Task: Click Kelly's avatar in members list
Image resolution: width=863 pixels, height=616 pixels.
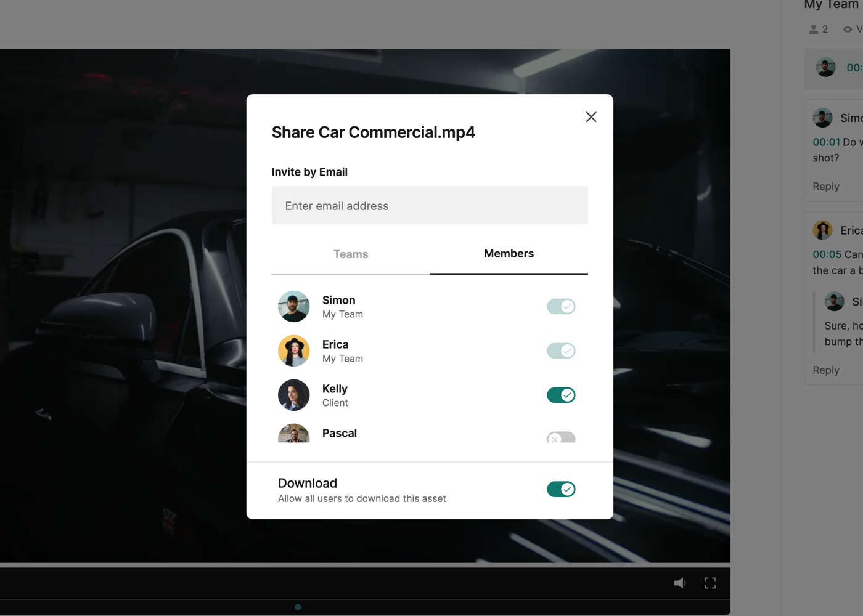Action: click(x=293, y=395)
